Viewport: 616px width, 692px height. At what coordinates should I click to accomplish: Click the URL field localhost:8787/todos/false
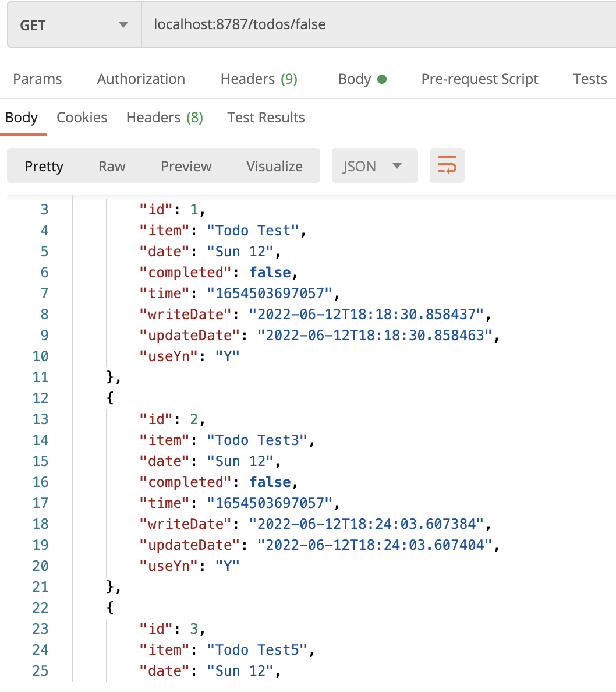[x=378, y=24]
